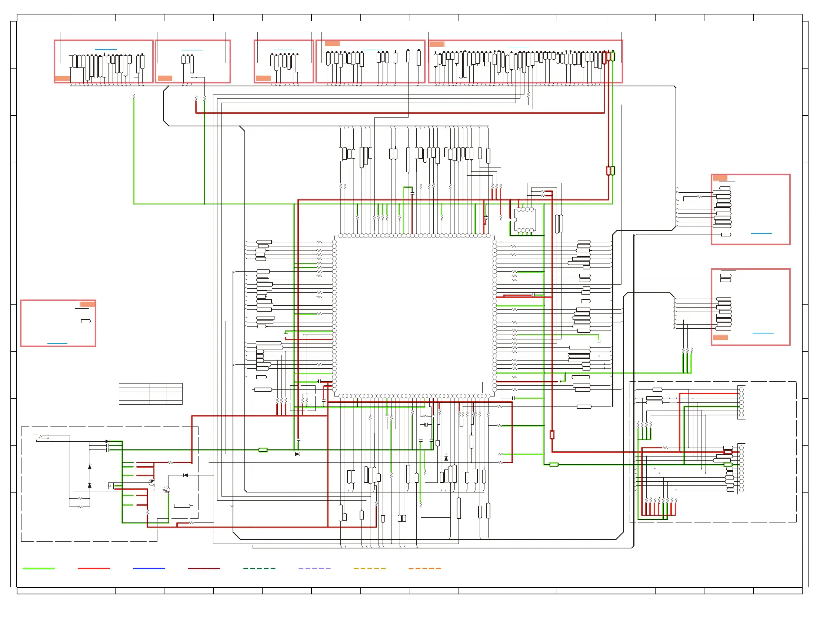Screen dimensions: 840x624
Task: Click upper circular-pin connector in right dashed block
Action: click(x=741, y=402)
